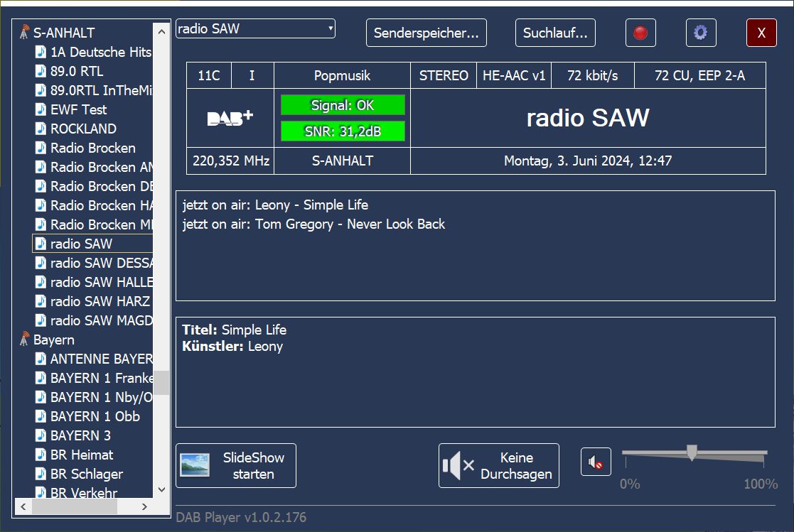Click the music note icon beside BAYERN 3

(41, 436)
